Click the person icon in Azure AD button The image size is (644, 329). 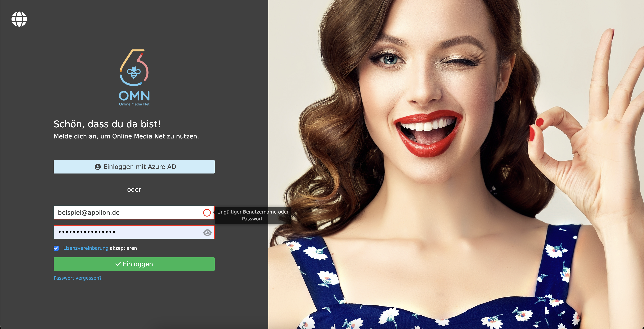click(x=98, y=167)
